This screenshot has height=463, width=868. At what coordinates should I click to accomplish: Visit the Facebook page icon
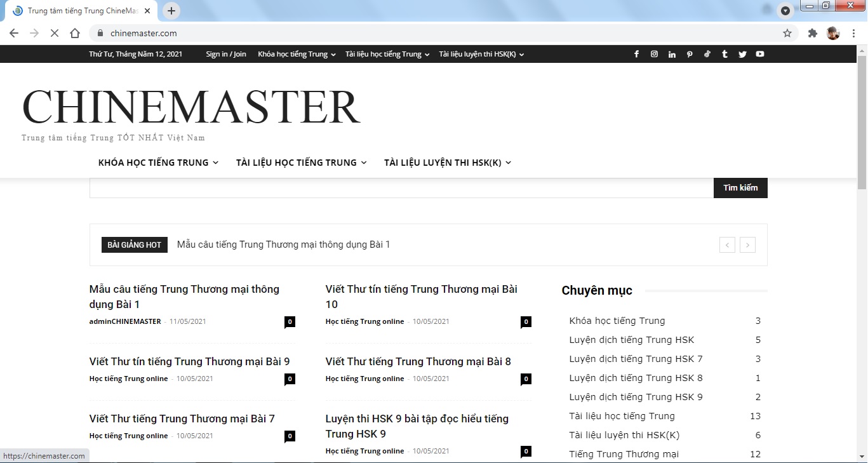click(x=636, y=54)
